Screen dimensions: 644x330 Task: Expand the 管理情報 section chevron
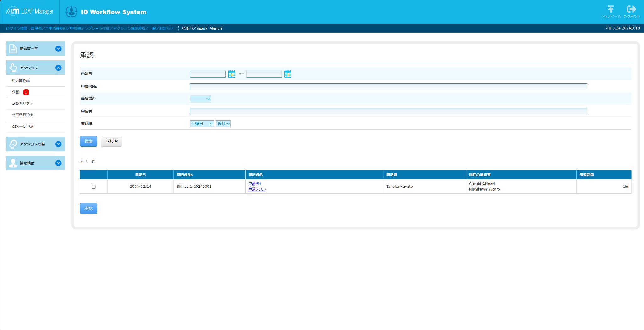click(58, 163)
